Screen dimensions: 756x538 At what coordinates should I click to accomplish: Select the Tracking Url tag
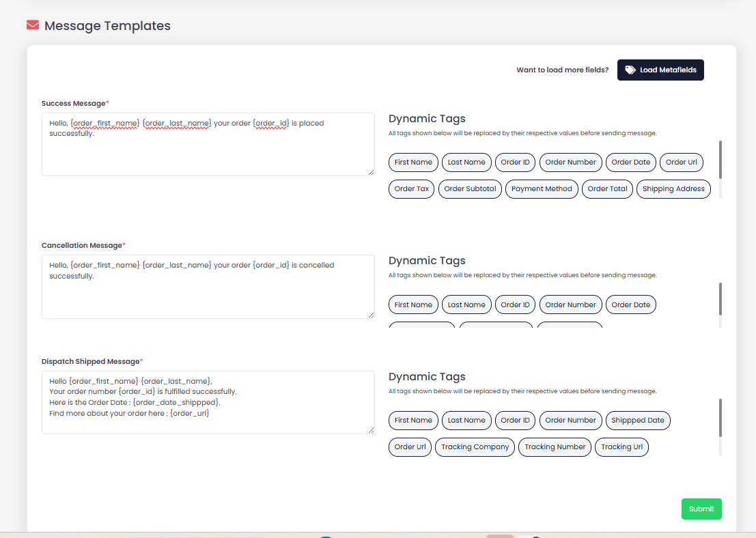(621, 447)
